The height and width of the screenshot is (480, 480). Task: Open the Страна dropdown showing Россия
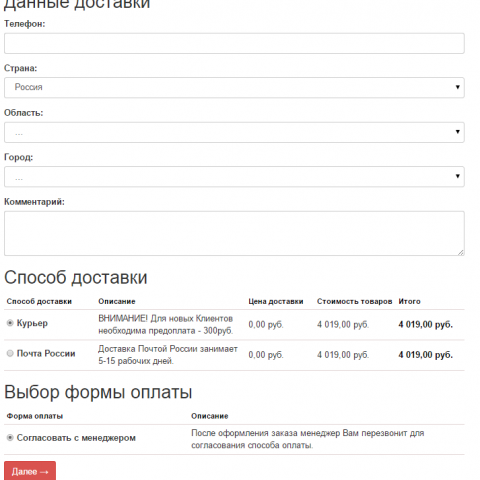[234, 88]
